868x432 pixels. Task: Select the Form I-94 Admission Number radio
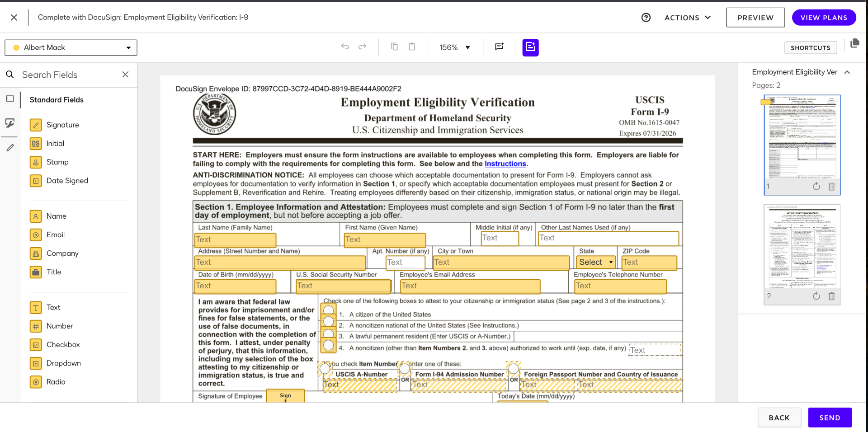tap(405, 369)
